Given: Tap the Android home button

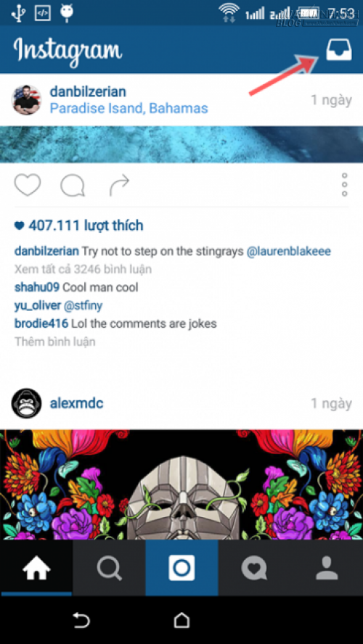Looking at the screenshot, I should click(181, 620).
